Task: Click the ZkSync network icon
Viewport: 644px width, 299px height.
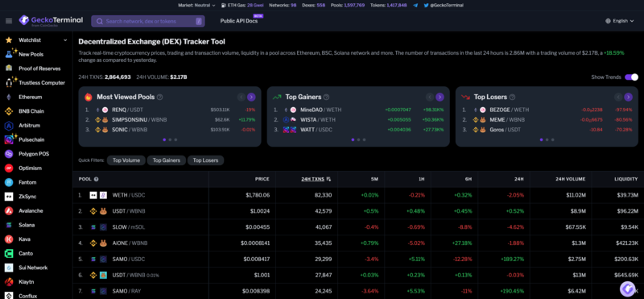Action: click(9, 197)
